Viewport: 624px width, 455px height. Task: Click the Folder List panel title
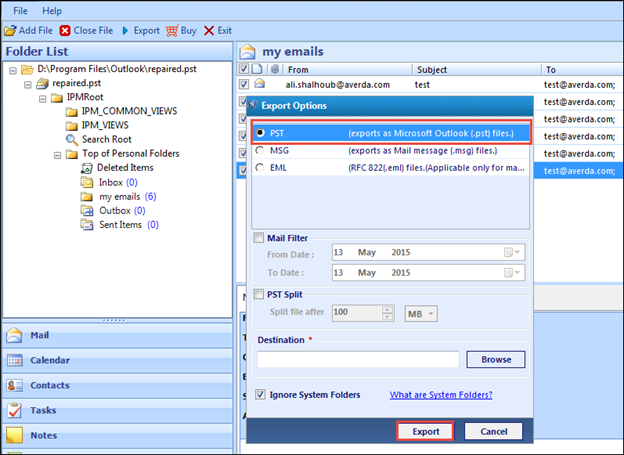(37, 51)
